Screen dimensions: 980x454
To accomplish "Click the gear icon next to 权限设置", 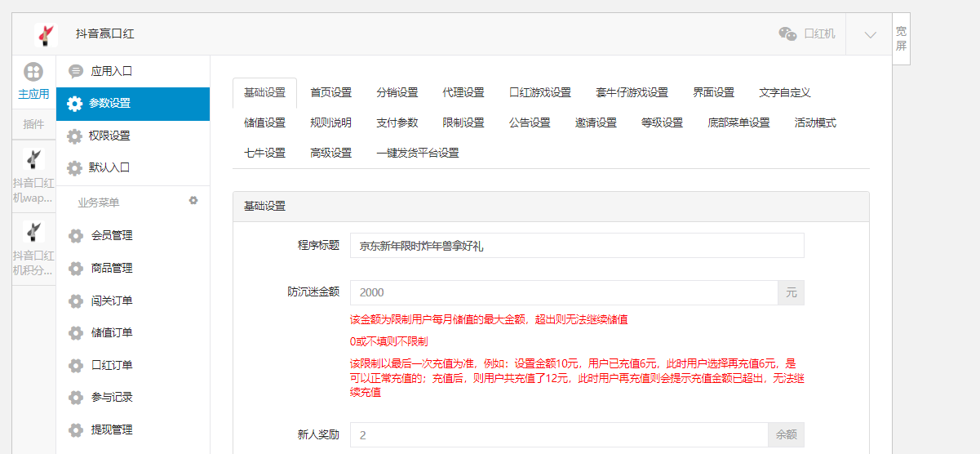I will (x=75, y=136).
